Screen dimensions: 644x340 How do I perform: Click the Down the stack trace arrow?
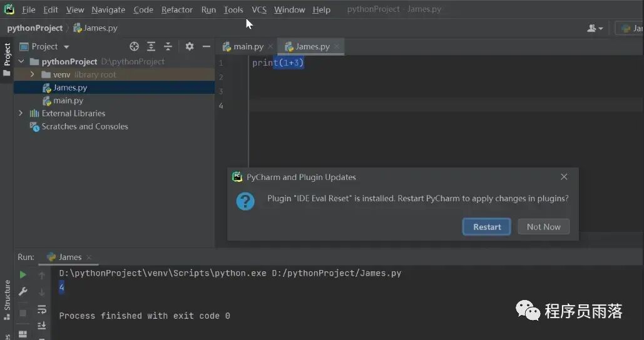41,292
